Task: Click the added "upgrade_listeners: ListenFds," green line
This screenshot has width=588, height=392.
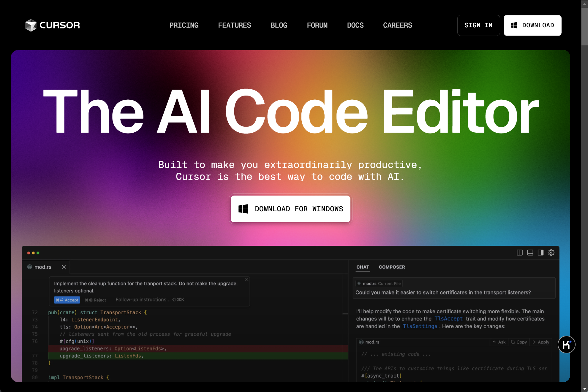Action: 198,356
